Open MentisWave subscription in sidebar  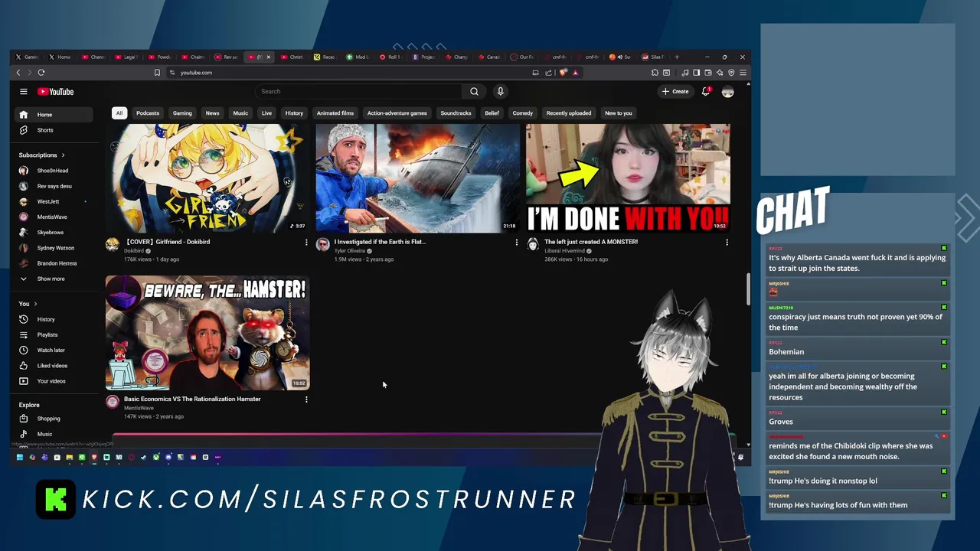(54, 217)
